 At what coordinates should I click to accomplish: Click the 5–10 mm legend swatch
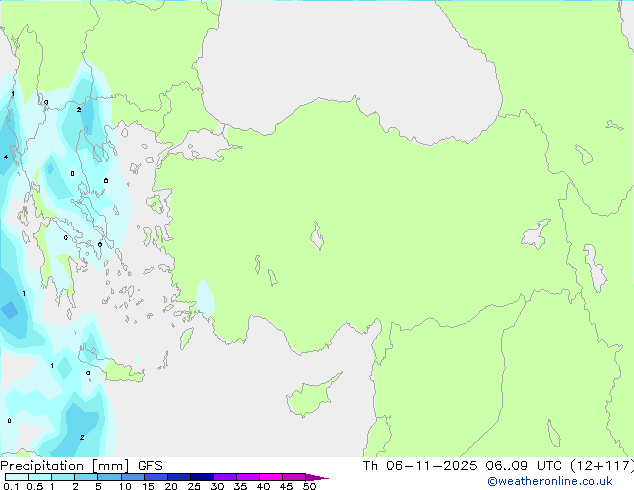(x=109, y=477)
